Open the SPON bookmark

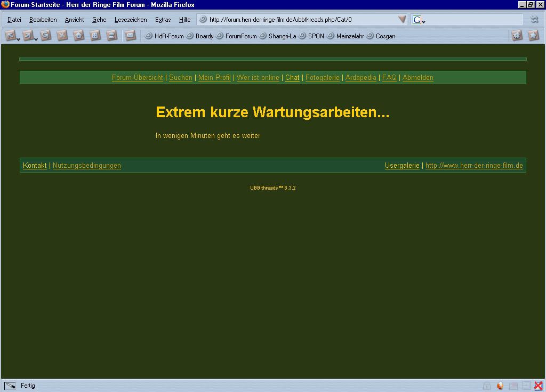tap(311, 36)
